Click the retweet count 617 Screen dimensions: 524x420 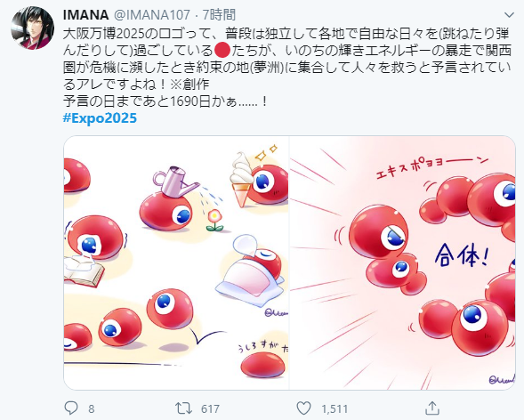pyautogui.click(x=210, y=409)
